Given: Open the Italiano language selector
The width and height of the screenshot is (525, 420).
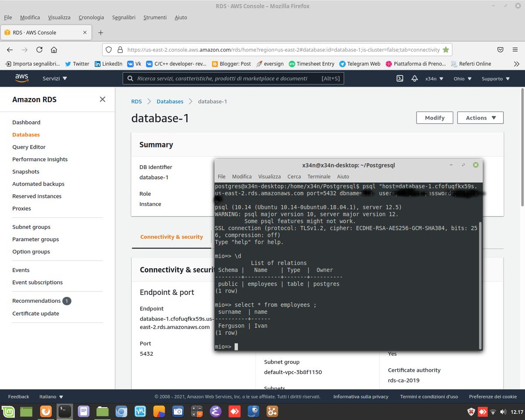Looking at the screenshot, I should pyautogui.click(x=51, y=396).
